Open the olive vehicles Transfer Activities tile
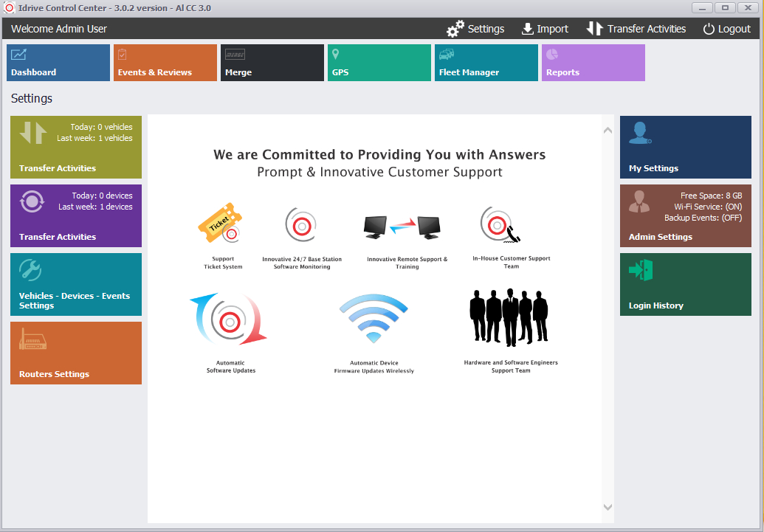 76,147
